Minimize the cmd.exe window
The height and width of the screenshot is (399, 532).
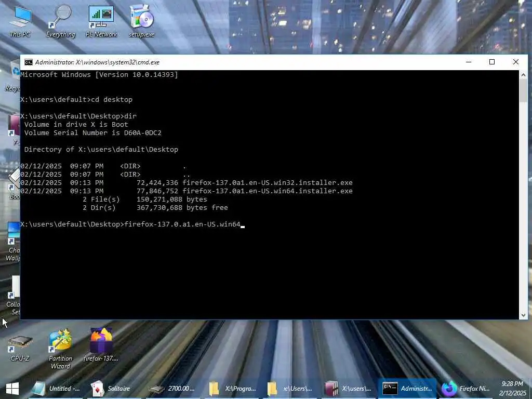click(469, 62)
